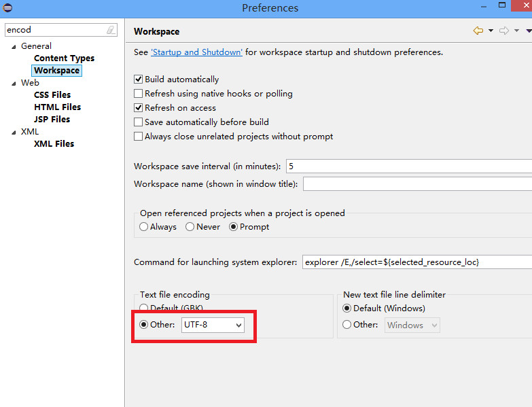Enable Refresh using native hooks or polling

pos(138,94)
